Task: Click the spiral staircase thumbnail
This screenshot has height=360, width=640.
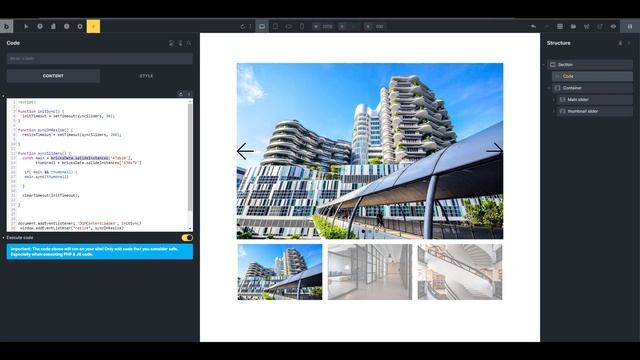Action: [x=460, y=272]
